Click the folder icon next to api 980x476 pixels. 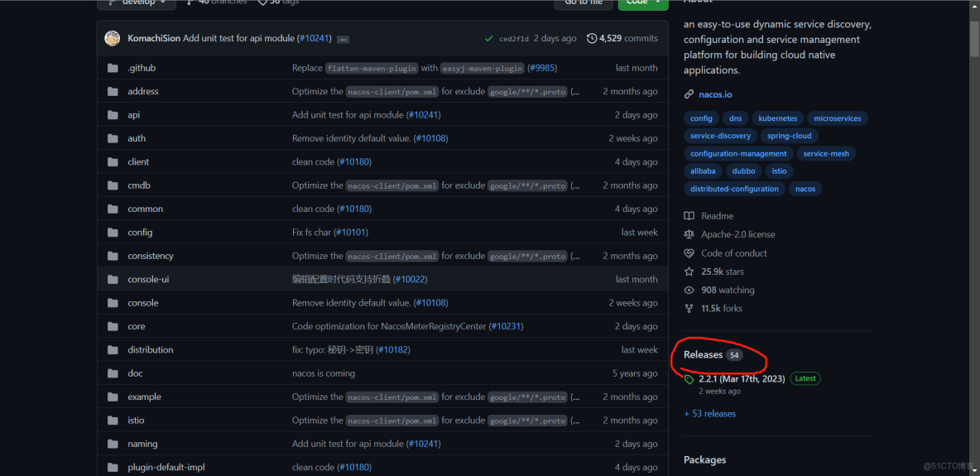[113, 115]
